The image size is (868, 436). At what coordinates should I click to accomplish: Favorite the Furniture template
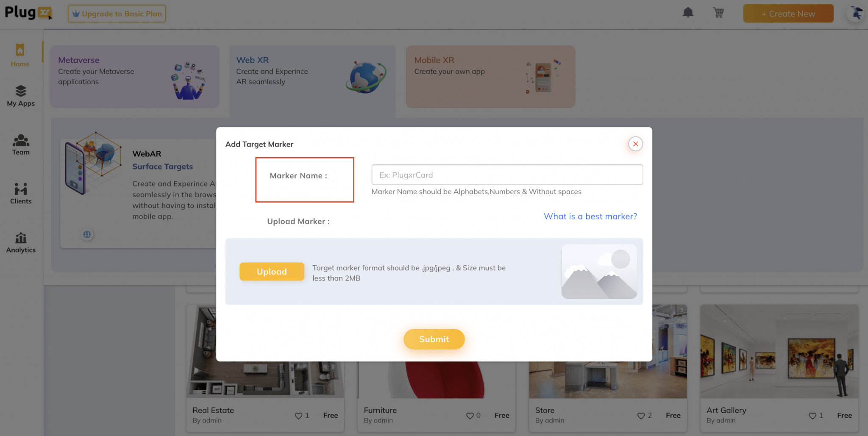pyautogui.click(x=470, y=416)
